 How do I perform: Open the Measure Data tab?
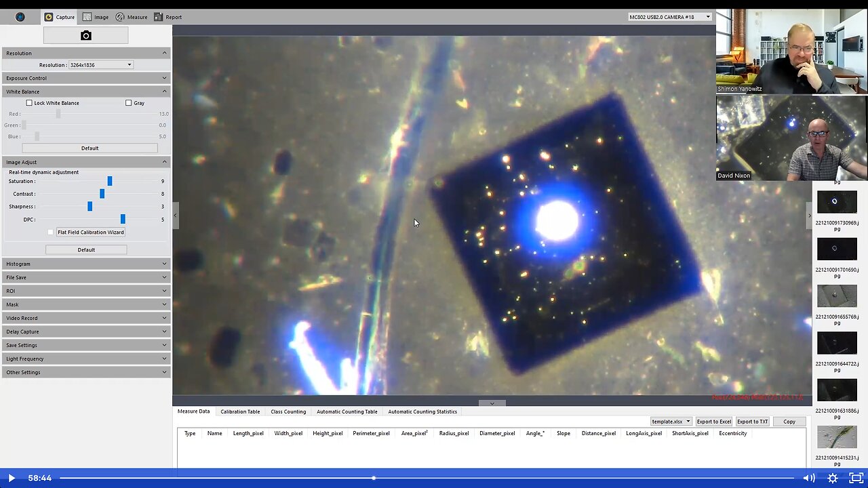coord(194,411)
